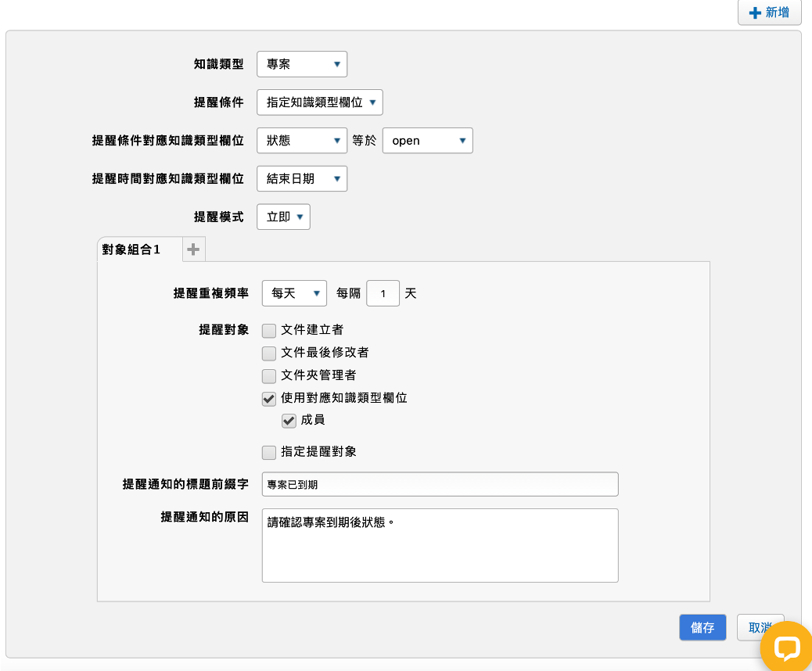Viewport: 812px width, 671px height.
Task: Enable the 文件最後修改者 checkbox
Action: pos(269,353)
